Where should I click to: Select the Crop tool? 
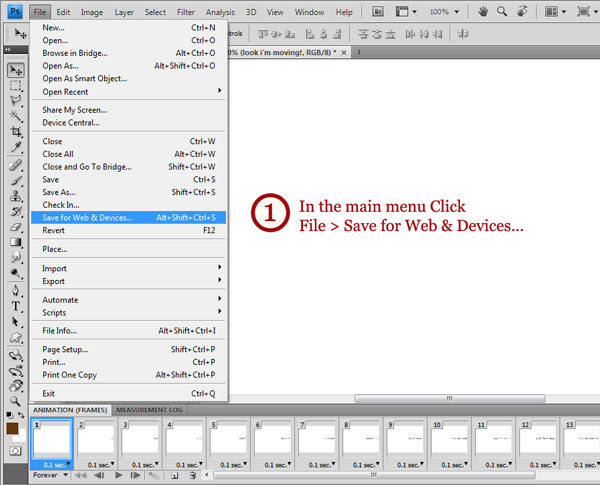[16, 132]
